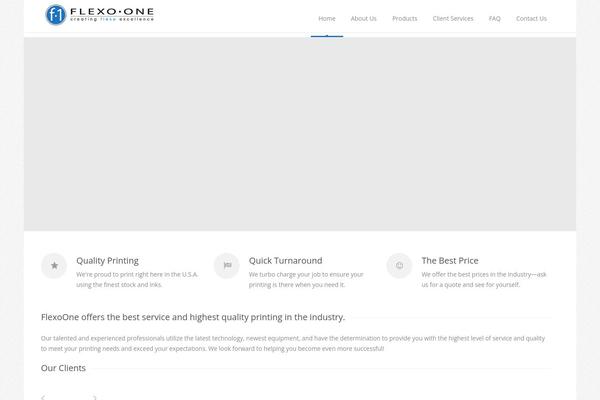This screenshot has width=600, height=400.
Task: Click text 'We offer the best prices'
Action: 484,279
